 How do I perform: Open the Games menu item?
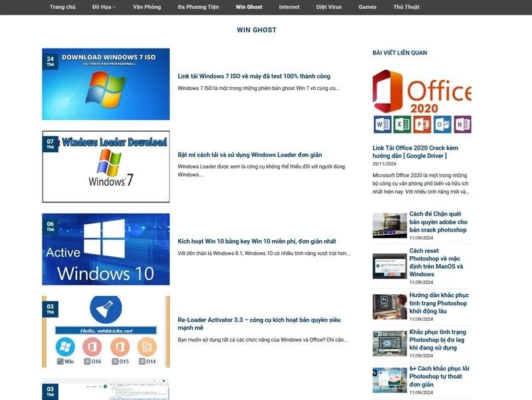368,7
